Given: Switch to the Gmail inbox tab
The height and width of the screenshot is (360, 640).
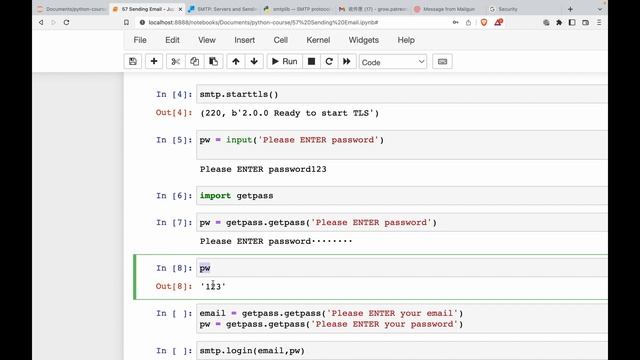Looking at the screenshot, I should (372, 9).
